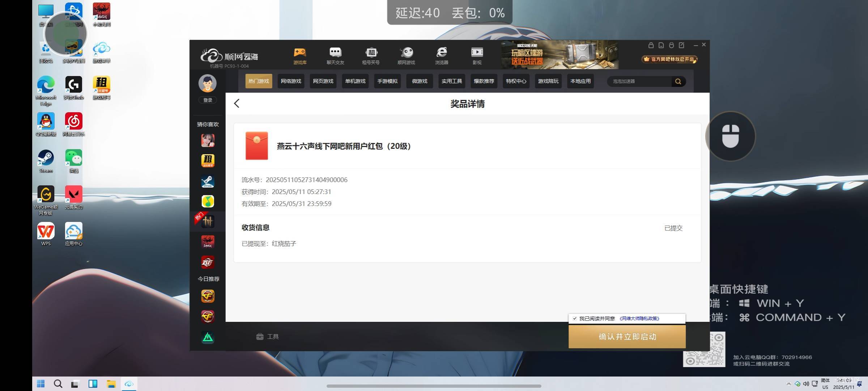Click the volume icon in the system tray
The width and height of the screenshot is (868, 391).
coord(806,384)
